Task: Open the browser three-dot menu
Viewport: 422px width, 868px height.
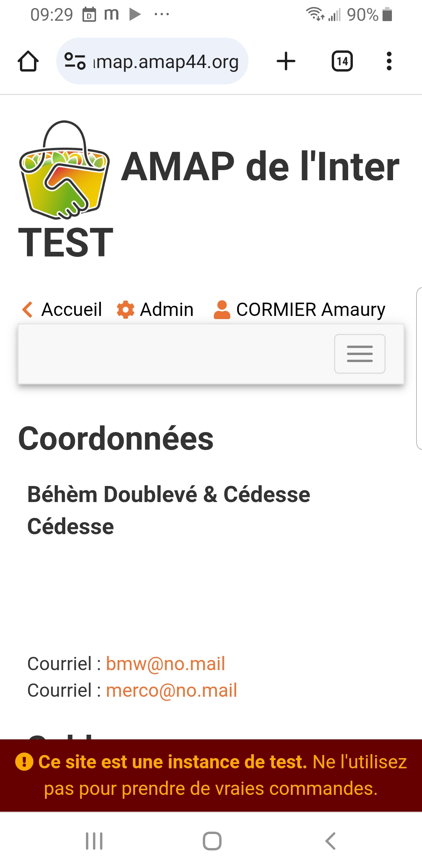Action: 389,61
